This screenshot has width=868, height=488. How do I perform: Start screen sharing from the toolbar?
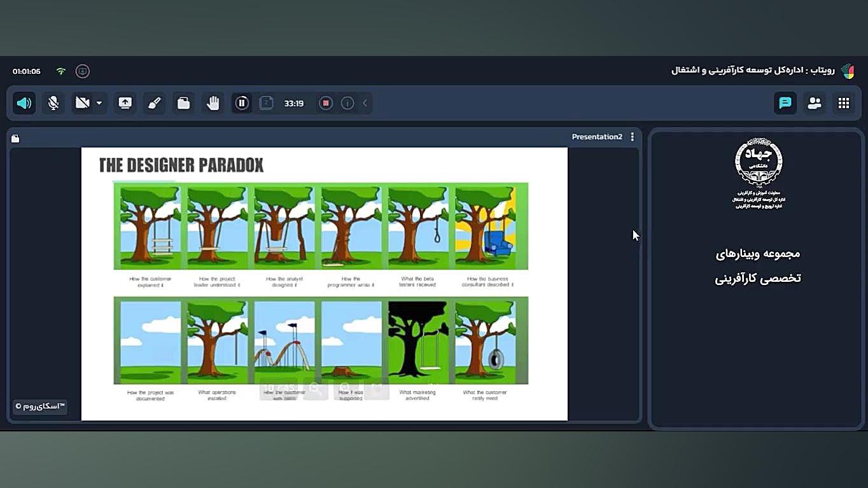click(125, 103)
